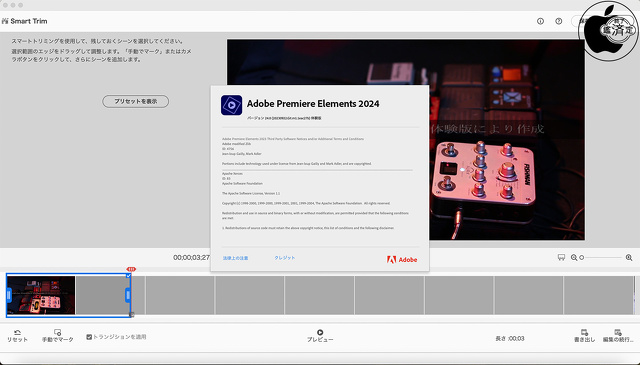Image resolution: width=640 pixels, height=365 pixels.
Task: Click プリセットを表示 button
Action: tap(136, 101)
